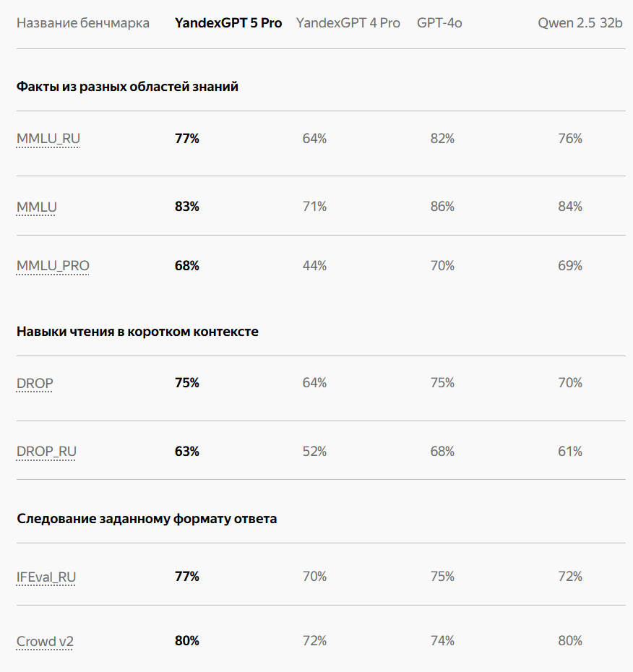Click Qwen's 61% DROP_RU score
Viewport: 633px width, 672px height.
570,452
